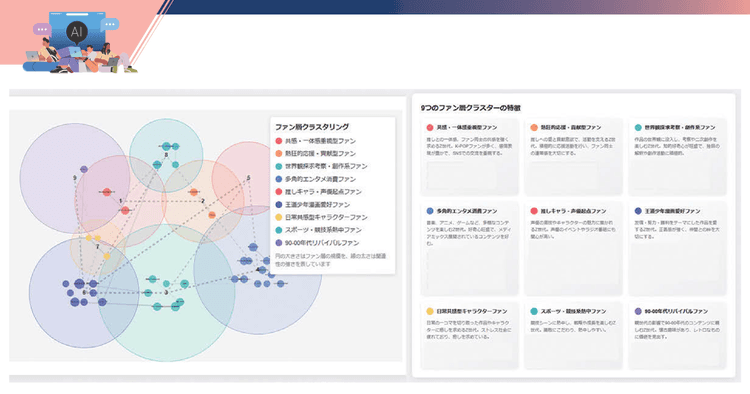Open the 推しキャラ・声優起点ファン feature card title
This screenshot has width=750, height=394.
573,211
